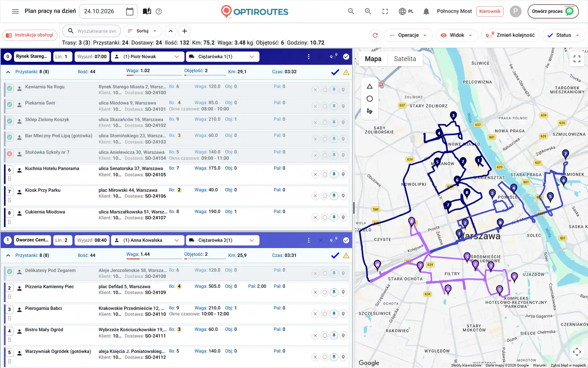The image size is (588, 368).
Task: Pin the Kuchnia Hotelu Panorama stop
Action: point(334,174)
